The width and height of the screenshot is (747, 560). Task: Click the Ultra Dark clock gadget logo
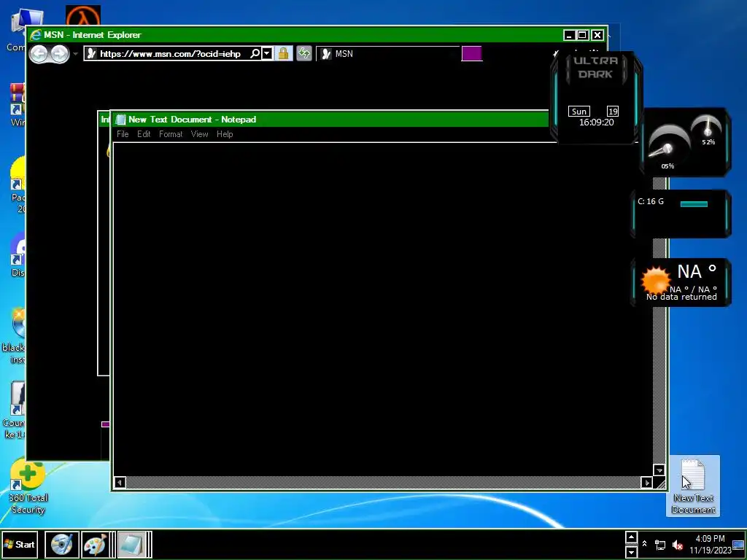click(x=595, y=68)
